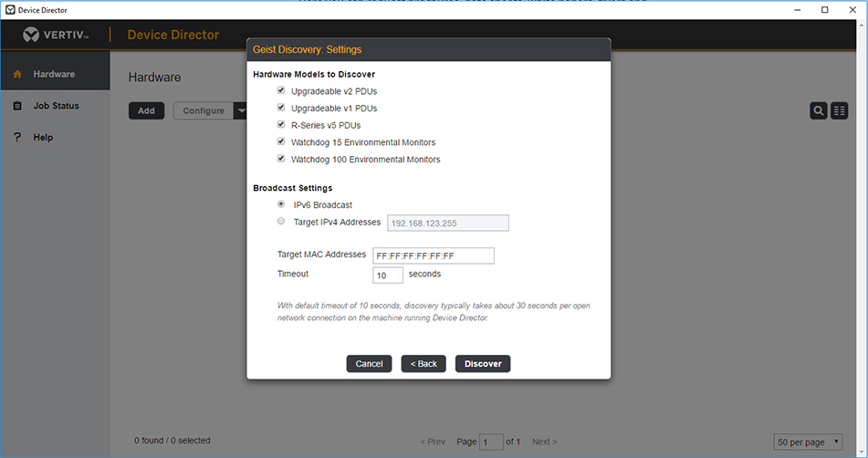Screen dimensions: 868x458
Task: Click the < Back button
Action: (424, 364)
